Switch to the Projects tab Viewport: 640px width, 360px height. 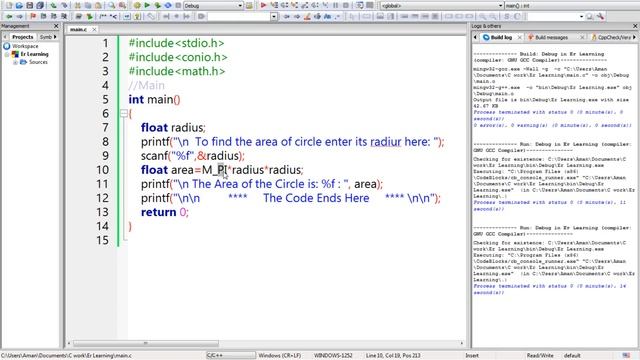click(22, 37)
